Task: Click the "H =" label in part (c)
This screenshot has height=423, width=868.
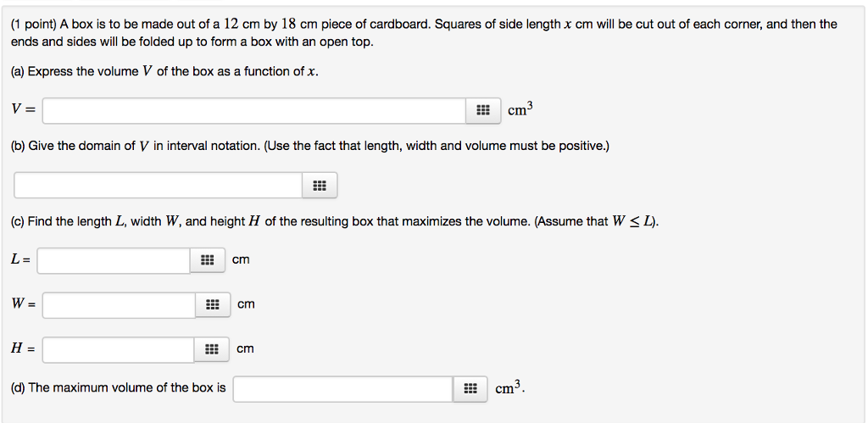Action: [x=24, y=349]
